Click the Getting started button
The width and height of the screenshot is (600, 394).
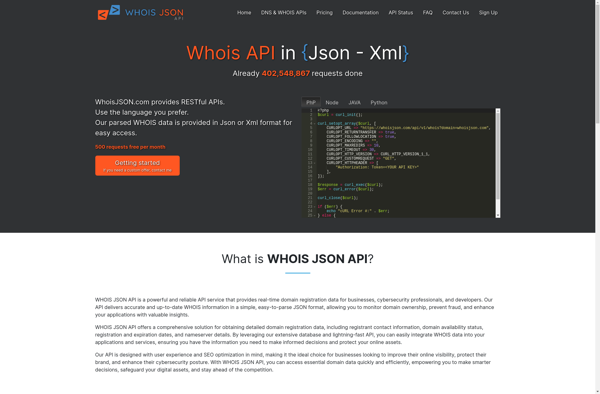tap(137, 166)
